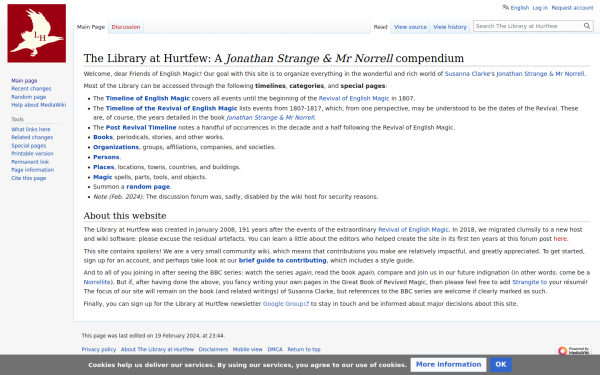Open the Google Group external link
This screenshot has width=600, height=375.
(x=285, y=303)
